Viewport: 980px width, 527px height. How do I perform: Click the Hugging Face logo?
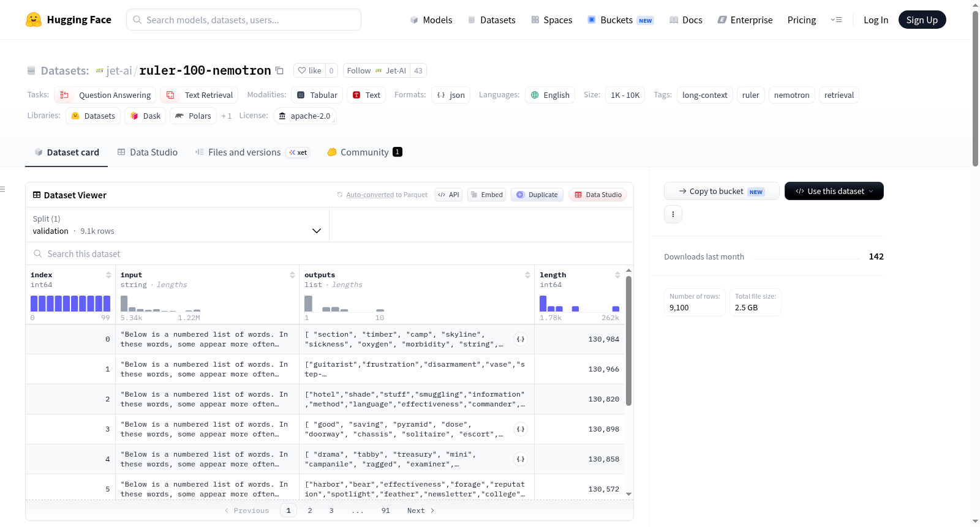(69, 20)
